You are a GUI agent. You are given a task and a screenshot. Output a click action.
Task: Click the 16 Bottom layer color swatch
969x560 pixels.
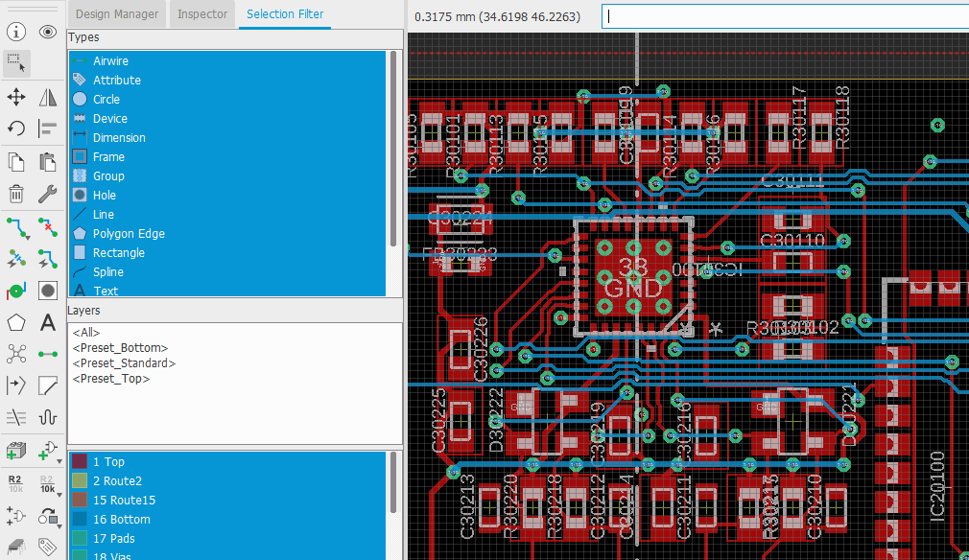[80, 520]
